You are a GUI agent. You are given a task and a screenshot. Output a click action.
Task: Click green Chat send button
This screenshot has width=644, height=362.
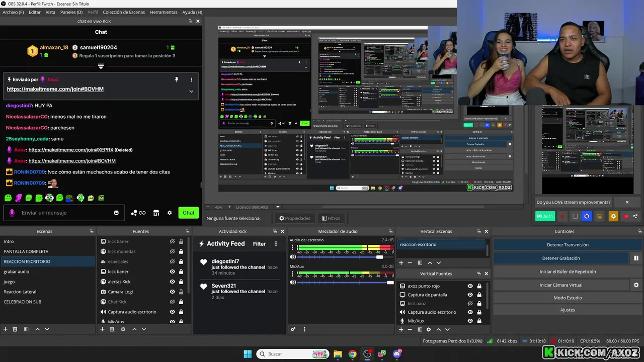(189, 213)
